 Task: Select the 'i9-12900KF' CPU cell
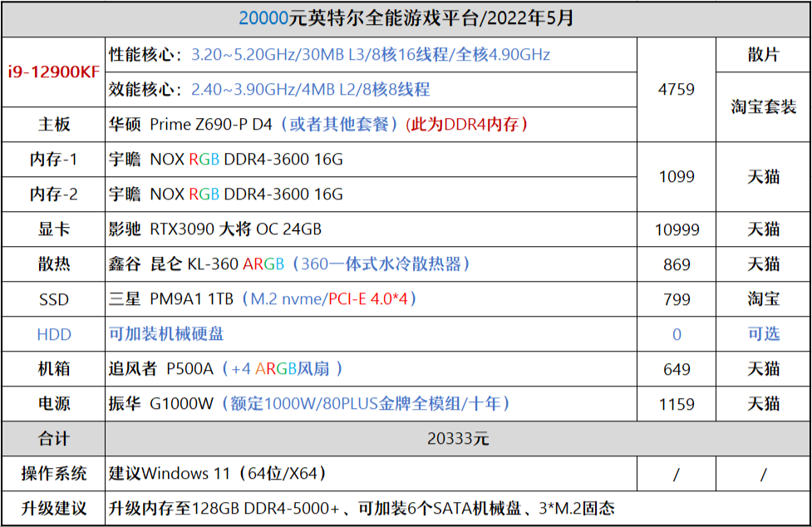tap(54, 72)
